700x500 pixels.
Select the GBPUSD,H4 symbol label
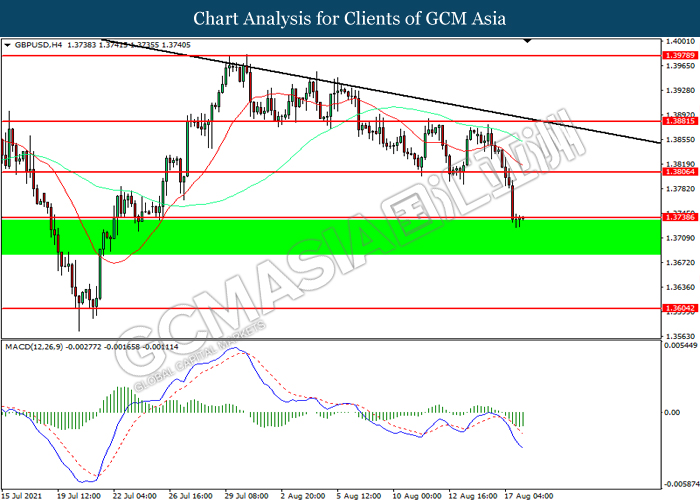coord(38,45)
